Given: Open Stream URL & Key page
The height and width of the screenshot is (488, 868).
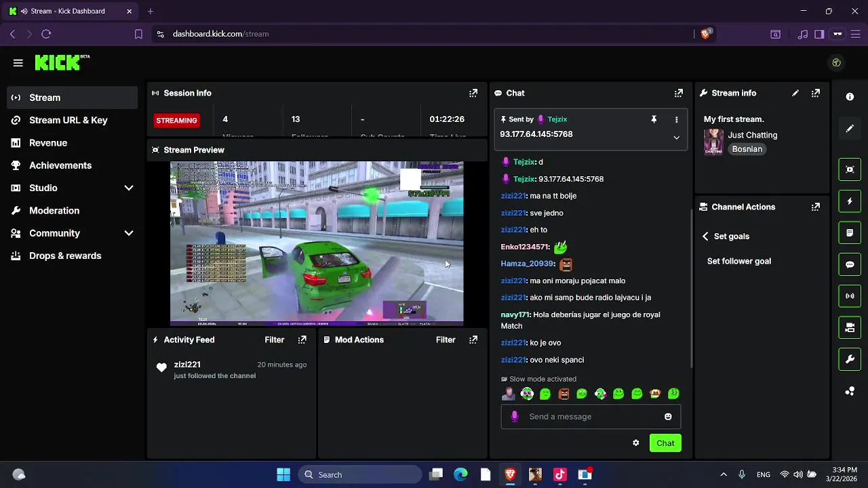Looking at the screenshot, I should (73, 120).
